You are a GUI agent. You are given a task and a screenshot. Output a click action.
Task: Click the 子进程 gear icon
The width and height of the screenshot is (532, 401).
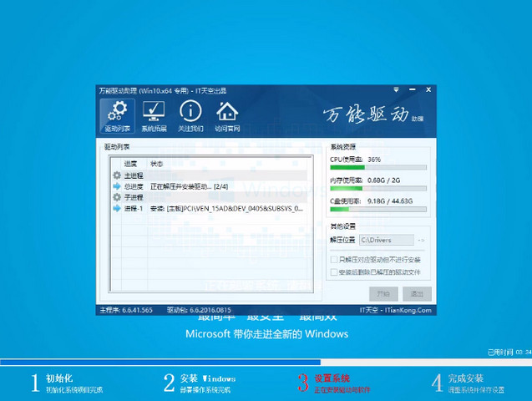117,197
